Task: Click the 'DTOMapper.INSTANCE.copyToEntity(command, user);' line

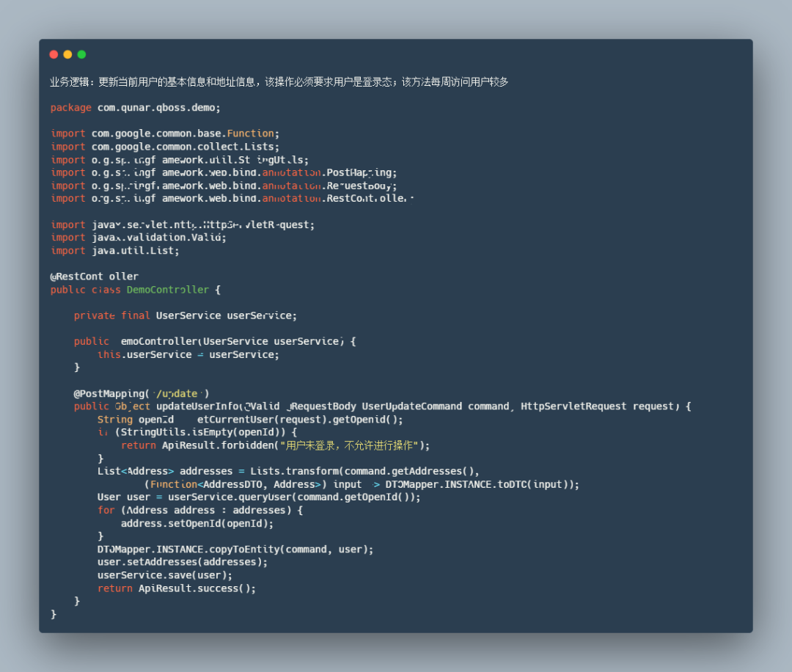Action: point(235,549)
